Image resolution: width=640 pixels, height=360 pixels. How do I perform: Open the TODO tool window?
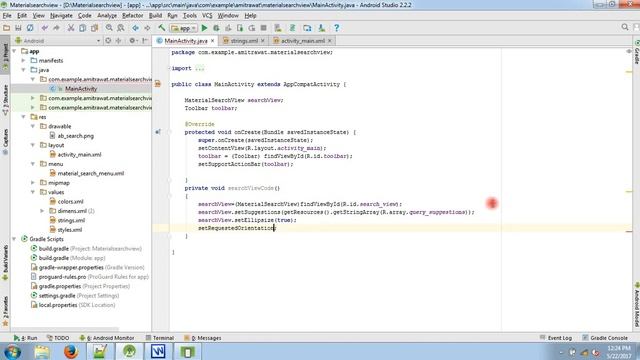(58, 338)
